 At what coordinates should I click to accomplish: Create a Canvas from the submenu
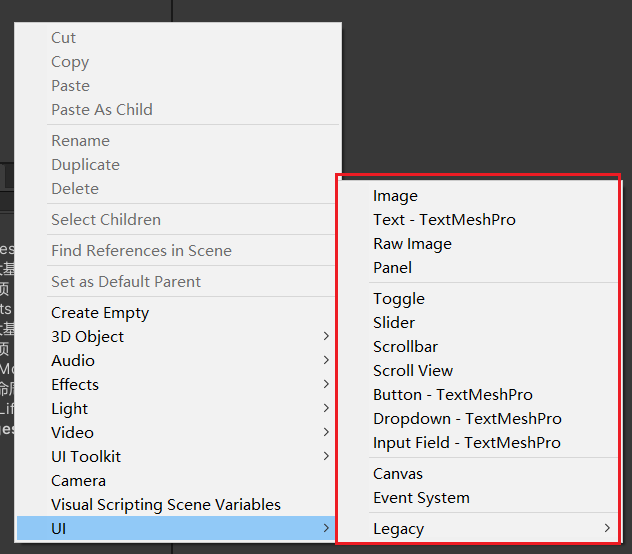coord(478,474)
